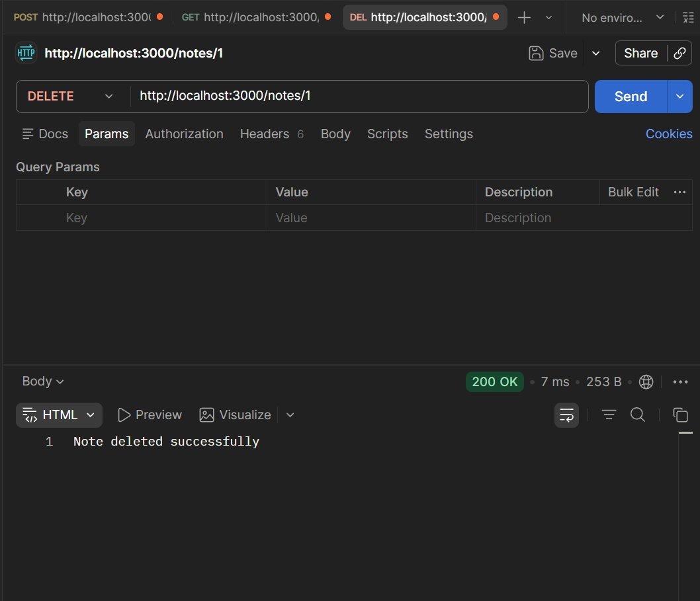This screenshot has width=700, height=601.
Task: Click the Visualize image icon
Action: (206, 415)
